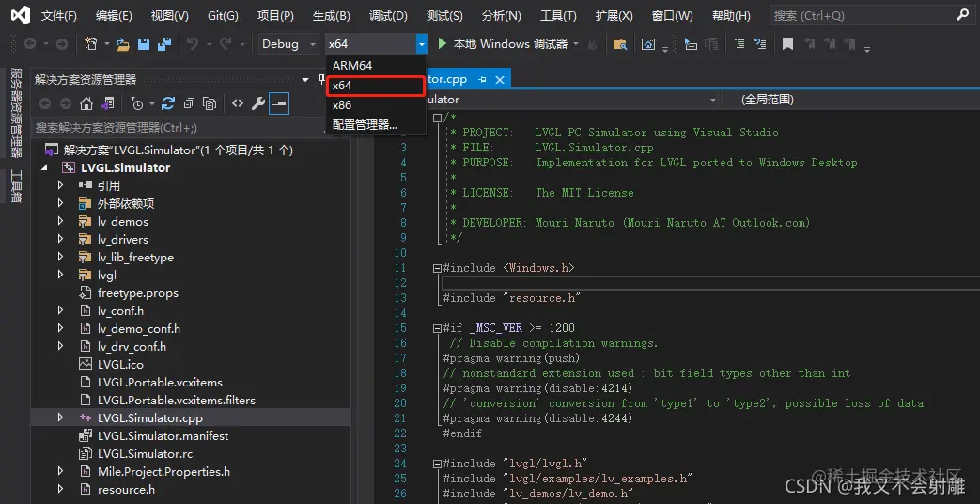Open the 工具箱 Toolbox side tab
The width and height of the screenshot is (980, 504).
point(16,186)
